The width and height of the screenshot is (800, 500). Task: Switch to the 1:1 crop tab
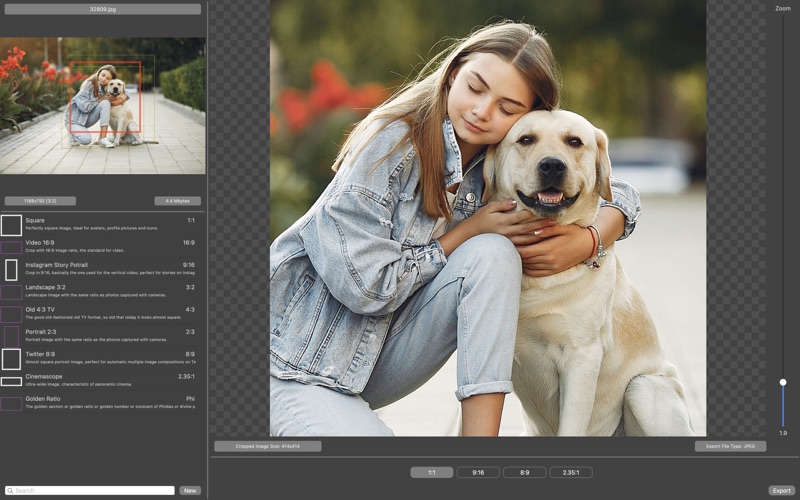tap(432, 472)
